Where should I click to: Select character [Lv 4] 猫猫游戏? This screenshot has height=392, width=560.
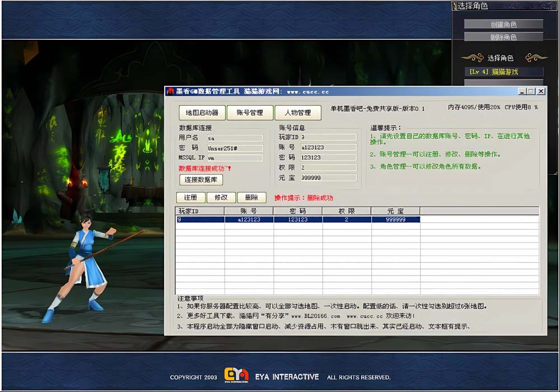pyautogui.click(x=503, y=72)
